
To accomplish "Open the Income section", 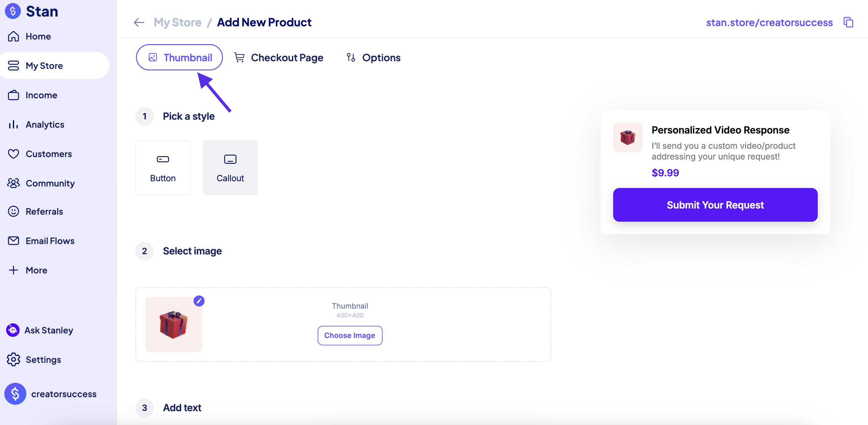I will click(x=32, y=95).
